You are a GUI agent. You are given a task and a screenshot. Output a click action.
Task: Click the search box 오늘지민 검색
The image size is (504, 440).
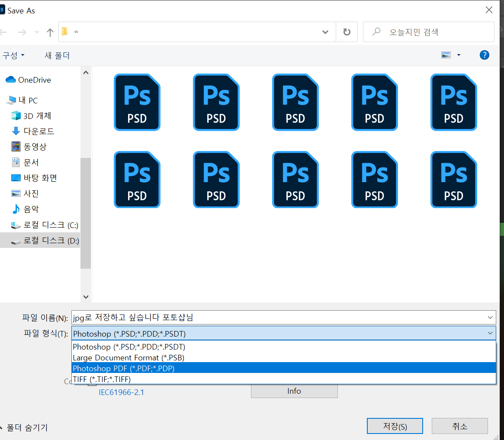(x=428, y=32)
